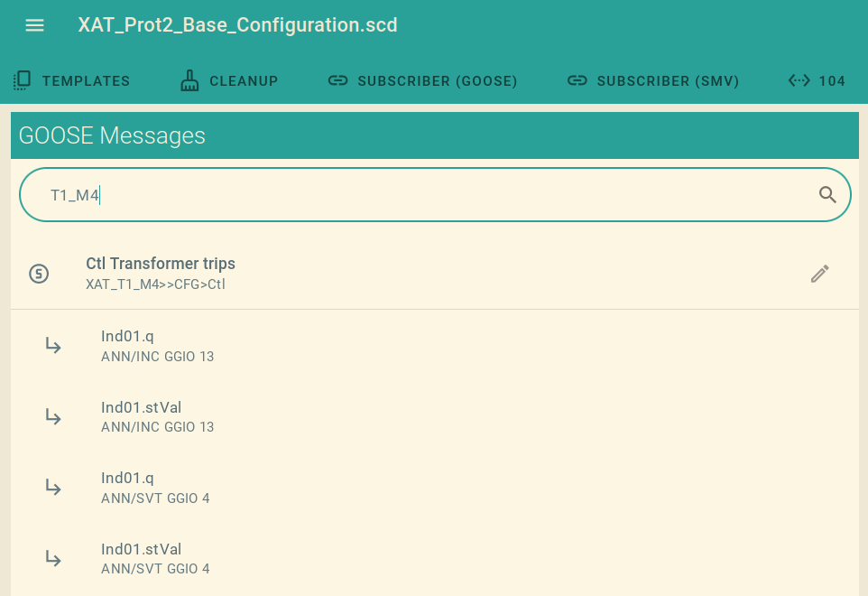Viewport: 868px width, 596px height.
Task: Click the CLEANUP tool icon
Action: tap(189, 80)
